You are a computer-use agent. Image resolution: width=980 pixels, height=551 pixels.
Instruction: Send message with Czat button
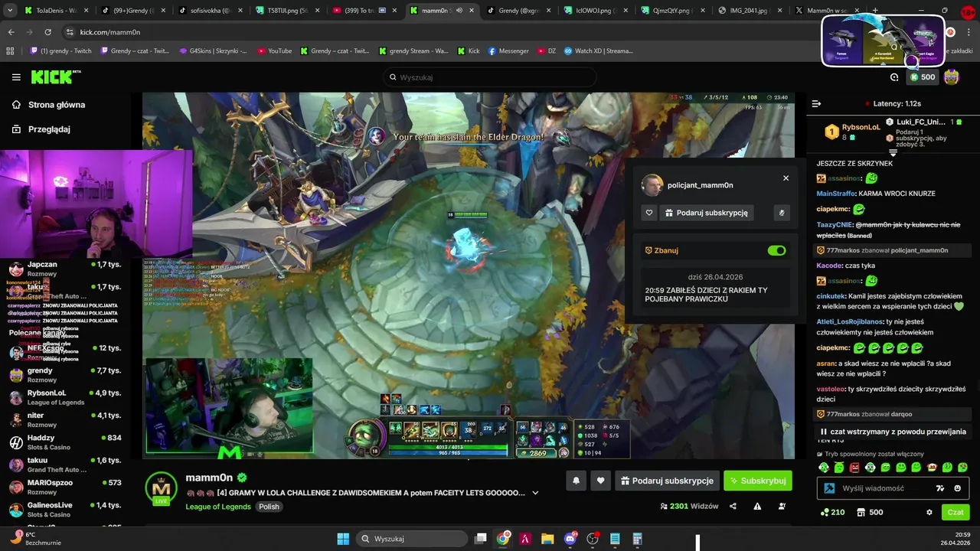point(955,512)
